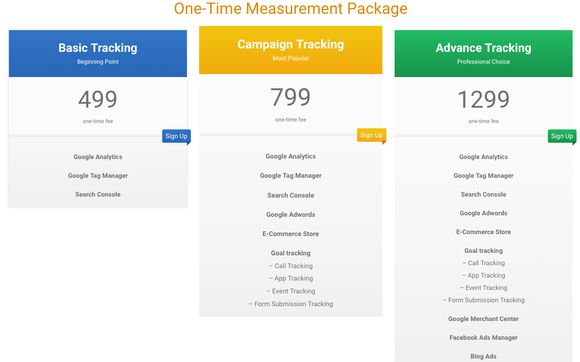Click '– App Tracking' in the Campaign Tracking list
580x362 pixels.
(x=291, y=278)
